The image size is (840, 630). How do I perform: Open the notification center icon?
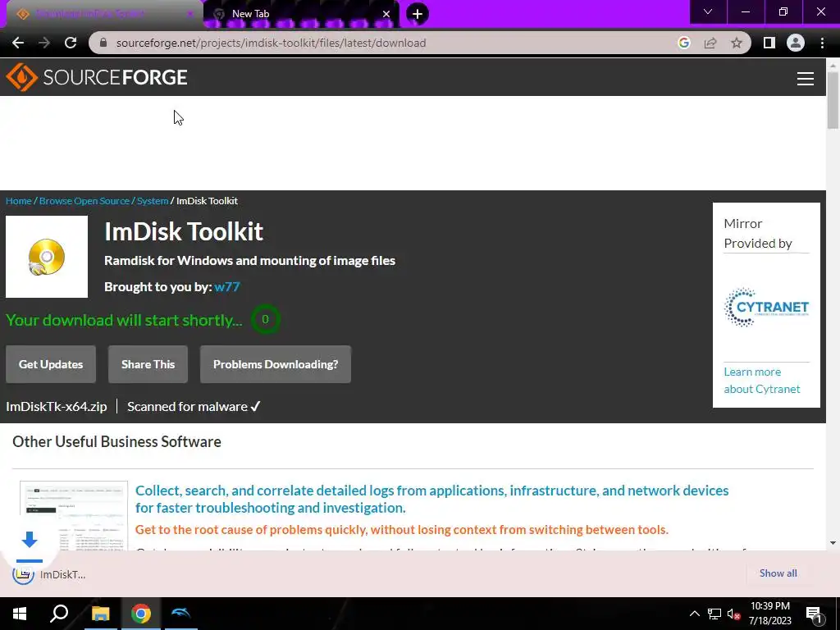pos(815,614)
